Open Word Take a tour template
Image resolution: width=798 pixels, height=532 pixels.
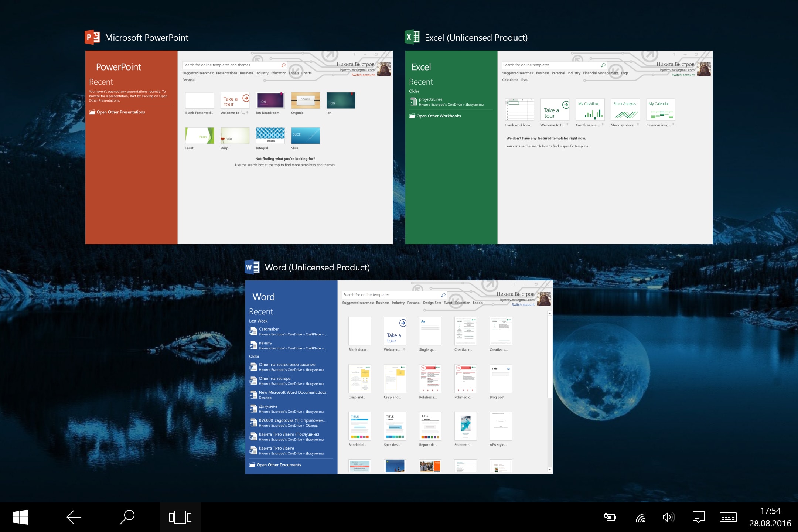click(395, 331)
